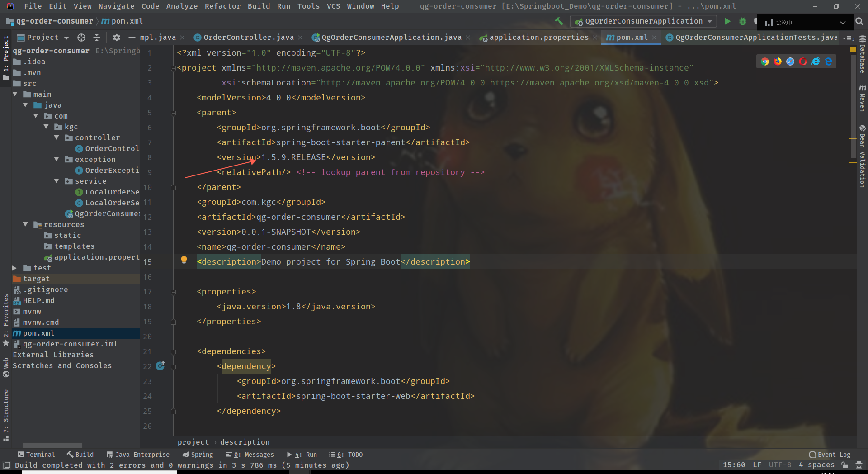Collapse the service package in the project tree
This screenshot has width=868, height=474.
[57, 181]
